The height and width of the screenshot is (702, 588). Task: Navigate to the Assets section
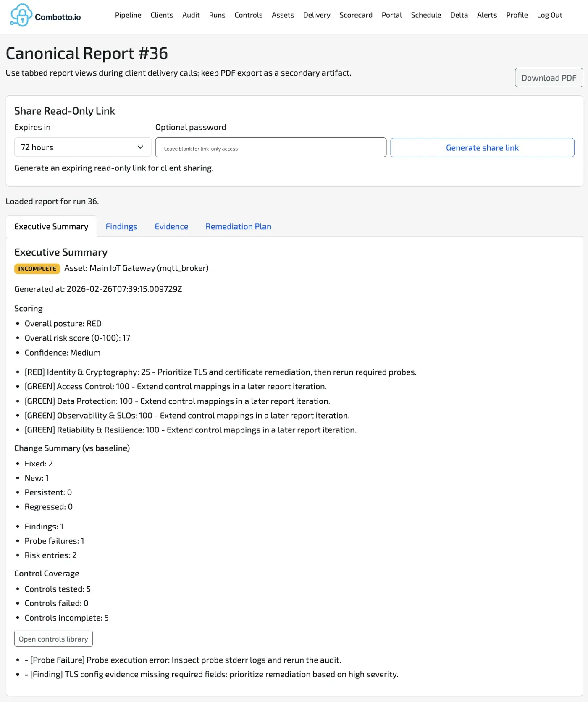[282, 15]
